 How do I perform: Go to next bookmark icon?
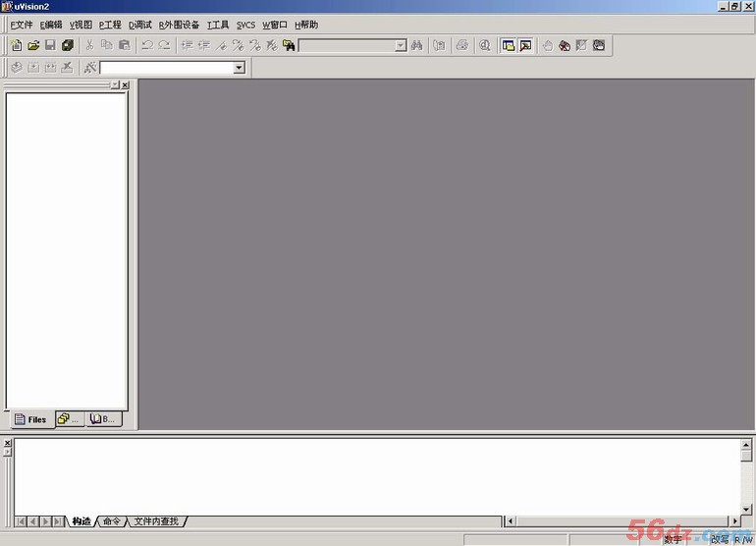239,45
